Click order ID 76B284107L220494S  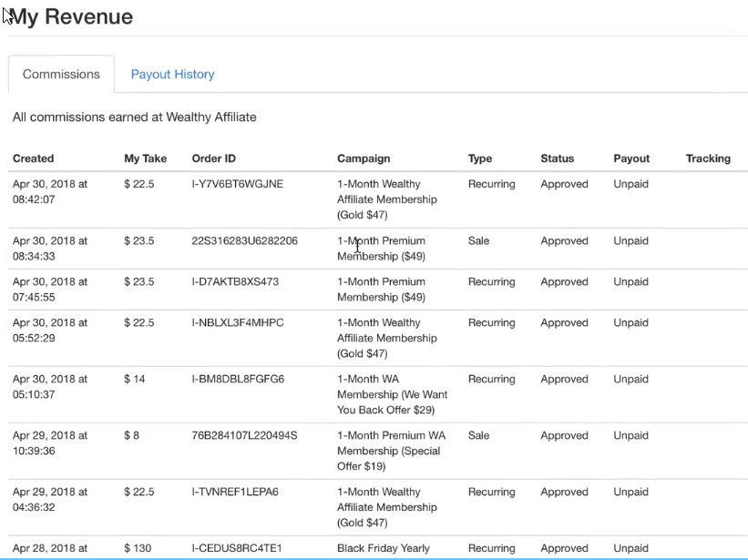click(x=245, y=435)
